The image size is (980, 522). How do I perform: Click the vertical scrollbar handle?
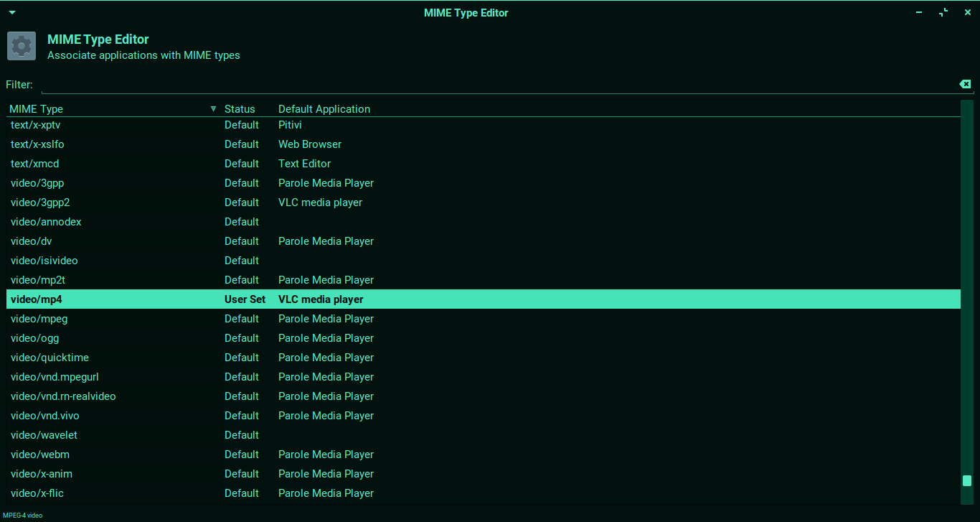(x=966, y=480)
